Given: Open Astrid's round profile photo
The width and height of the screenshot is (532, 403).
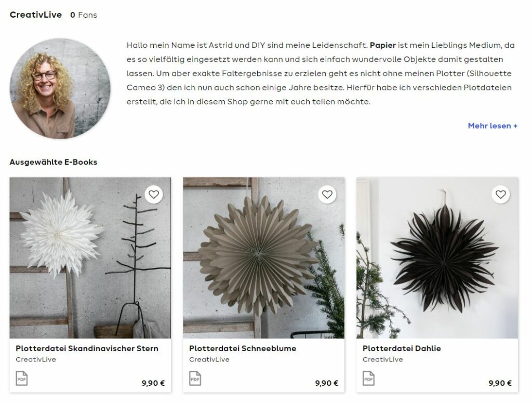Looking at the screenshot, I should pyautogui.click(x=60, y=88).
